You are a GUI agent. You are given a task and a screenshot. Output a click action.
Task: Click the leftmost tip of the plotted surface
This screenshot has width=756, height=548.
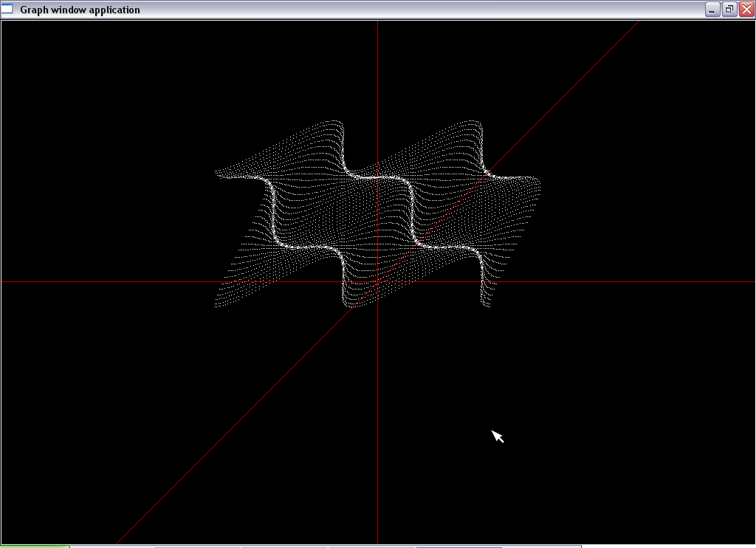217,173
